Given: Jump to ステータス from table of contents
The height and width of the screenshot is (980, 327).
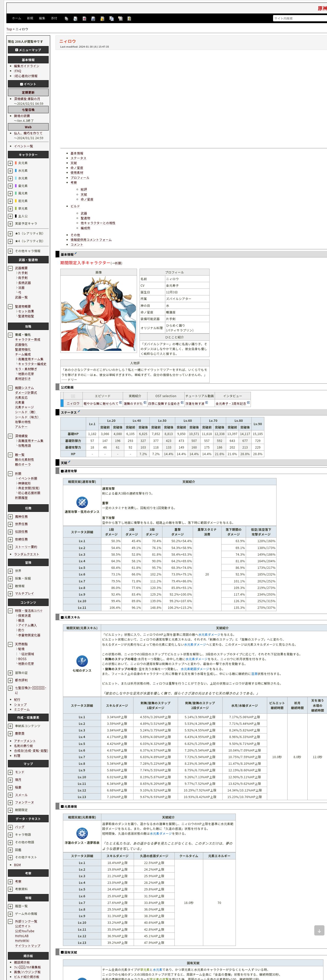Looking at the screenshot, I should click(x=78, y=158).
